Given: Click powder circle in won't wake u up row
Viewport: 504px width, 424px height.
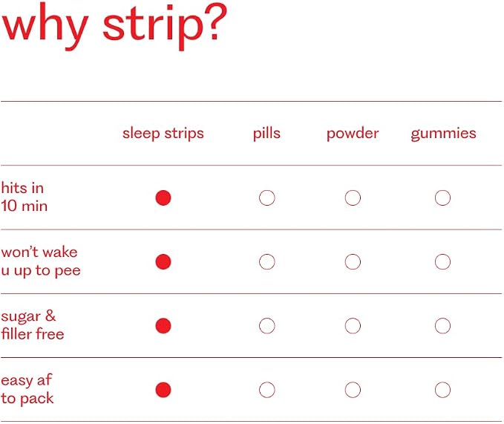Looking at the screenshot, I should [353, 261].
